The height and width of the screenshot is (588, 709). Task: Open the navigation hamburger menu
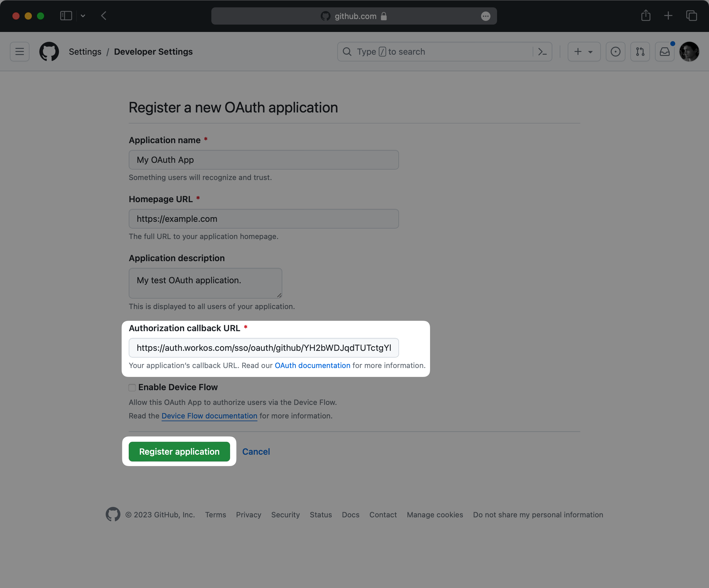(19, 51)
